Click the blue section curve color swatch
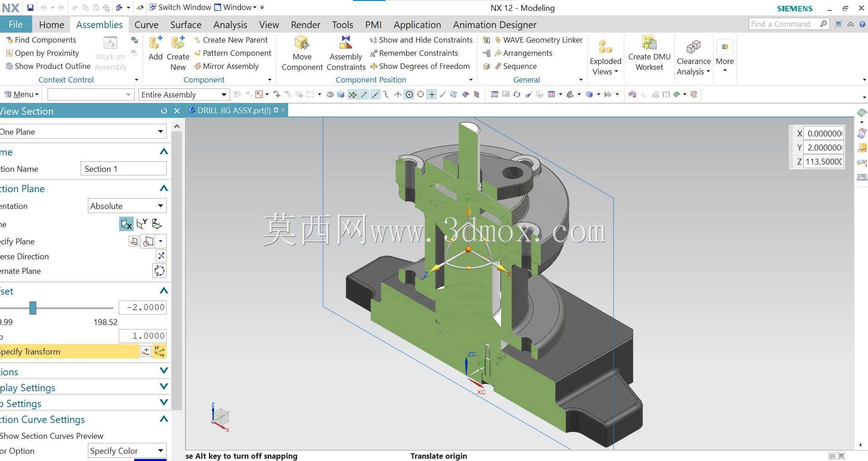868x461 pixels. (x=150, y=460)
